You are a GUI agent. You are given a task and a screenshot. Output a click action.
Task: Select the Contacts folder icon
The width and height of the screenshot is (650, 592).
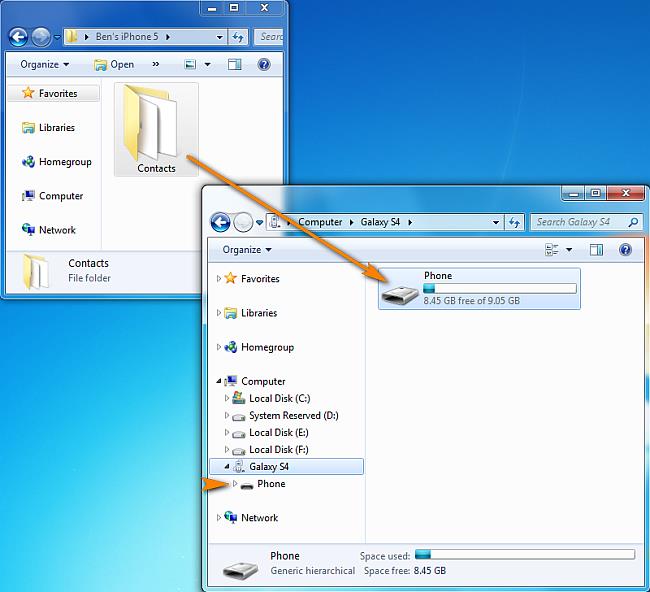[156, 129]
